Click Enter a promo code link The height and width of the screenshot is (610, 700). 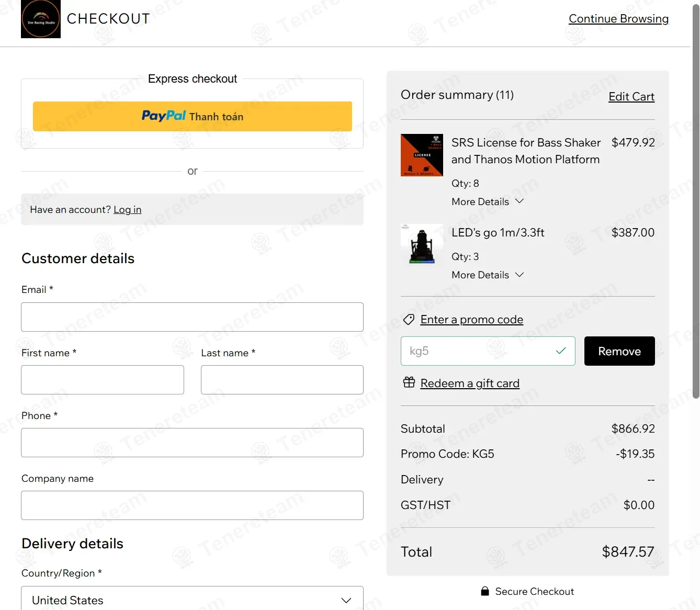[471, 320]
